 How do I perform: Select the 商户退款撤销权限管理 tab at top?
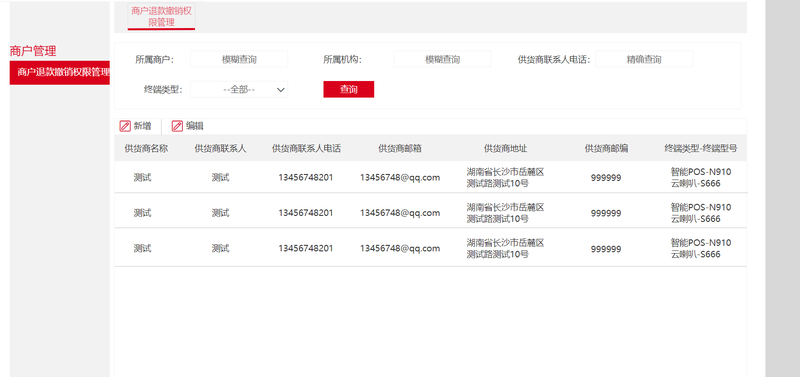coord(161,17)
